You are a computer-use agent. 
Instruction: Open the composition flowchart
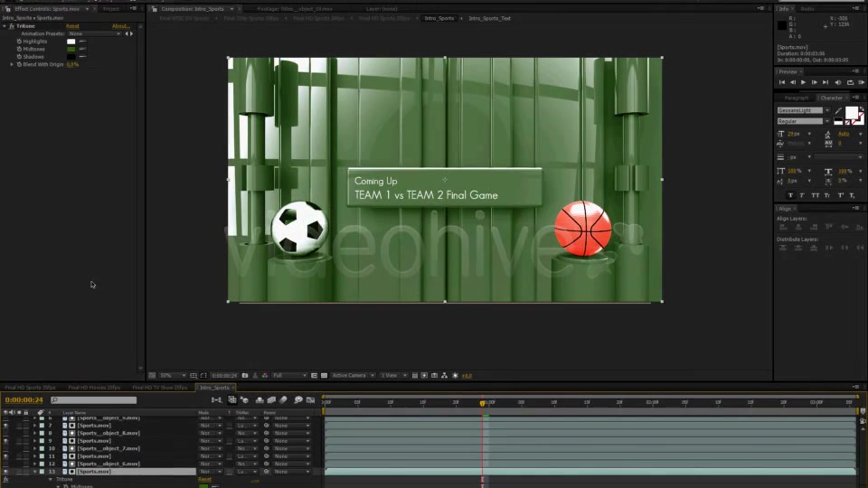click(445, 376)
